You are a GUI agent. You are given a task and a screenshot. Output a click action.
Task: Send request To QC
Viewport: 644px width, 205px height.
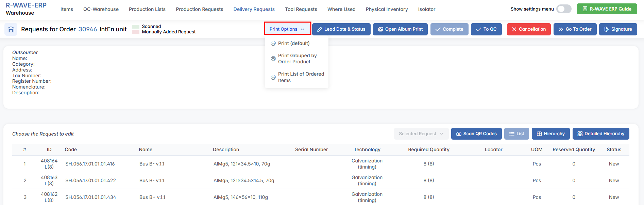[486, 29]
